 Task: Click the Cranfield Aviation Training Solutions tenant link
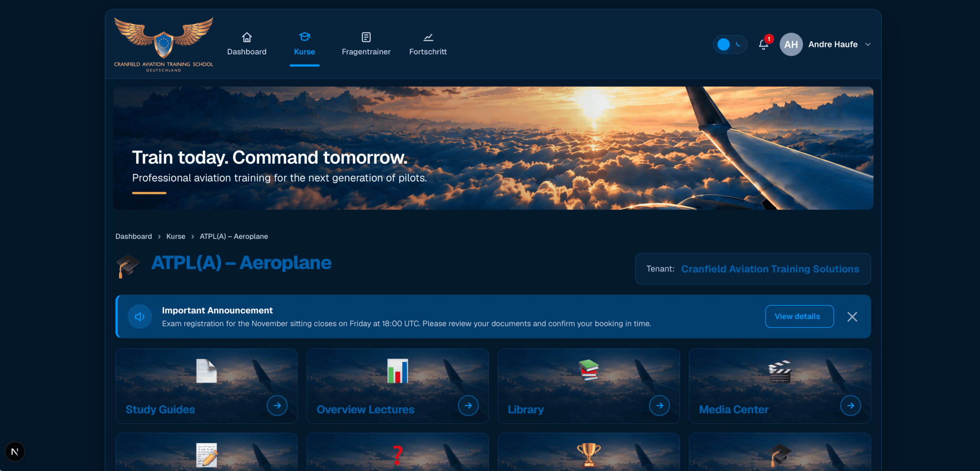pos(770,269)
